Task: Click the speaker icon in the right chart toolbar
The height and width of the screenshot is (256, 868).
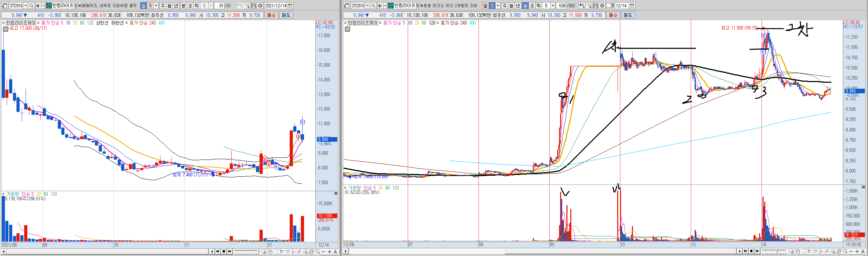Action: (380, 6)
